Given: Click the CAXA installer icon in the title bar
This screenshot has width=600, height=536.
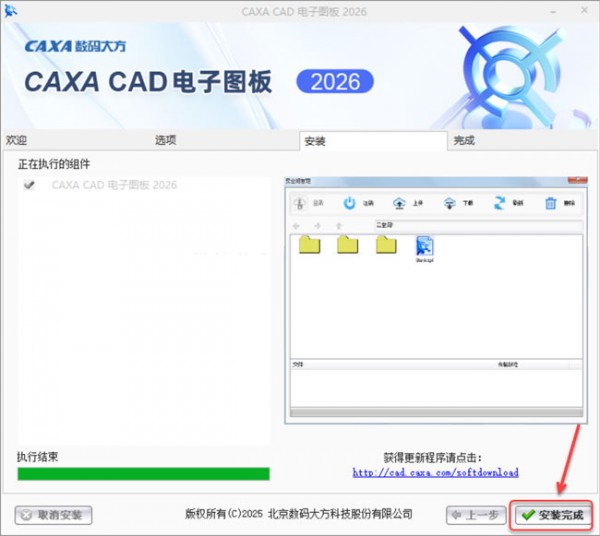Looking at the screenshot, I should tap(10, 11).
